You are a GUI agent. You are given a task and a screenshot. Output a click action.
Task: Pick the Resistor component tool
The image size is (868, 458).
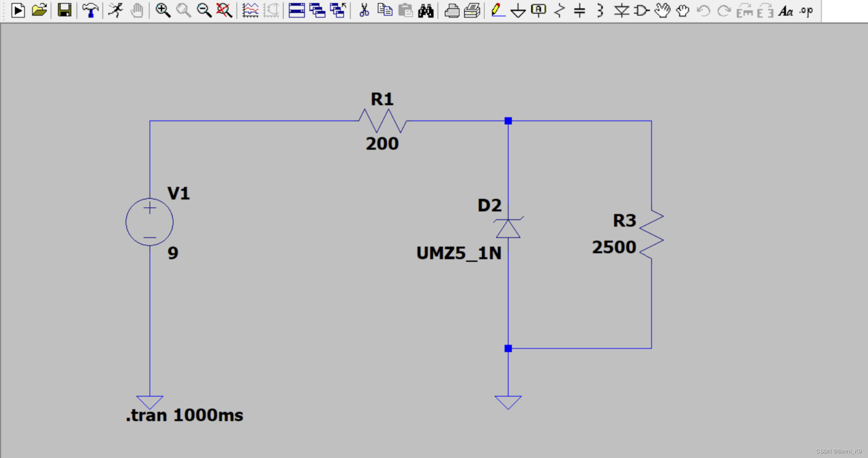point(559,10)
